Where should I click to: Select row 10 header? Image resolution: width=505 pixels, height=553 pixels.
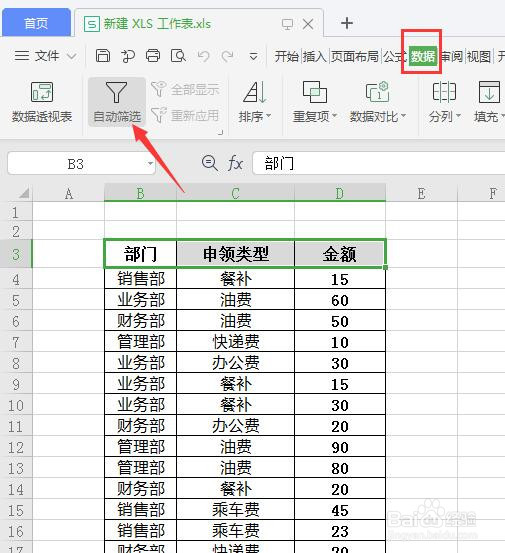coord(16,405)
